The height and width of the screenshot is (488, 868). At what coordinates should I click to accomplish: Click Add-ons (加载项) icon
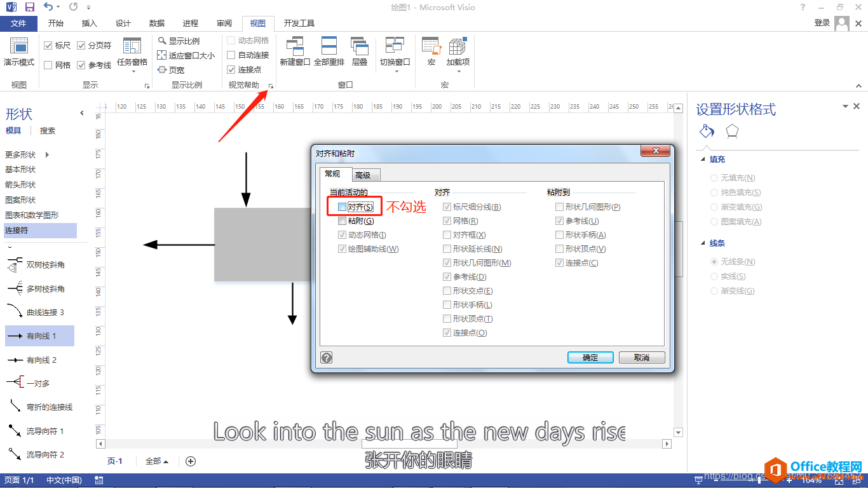[x=458, y=46]
